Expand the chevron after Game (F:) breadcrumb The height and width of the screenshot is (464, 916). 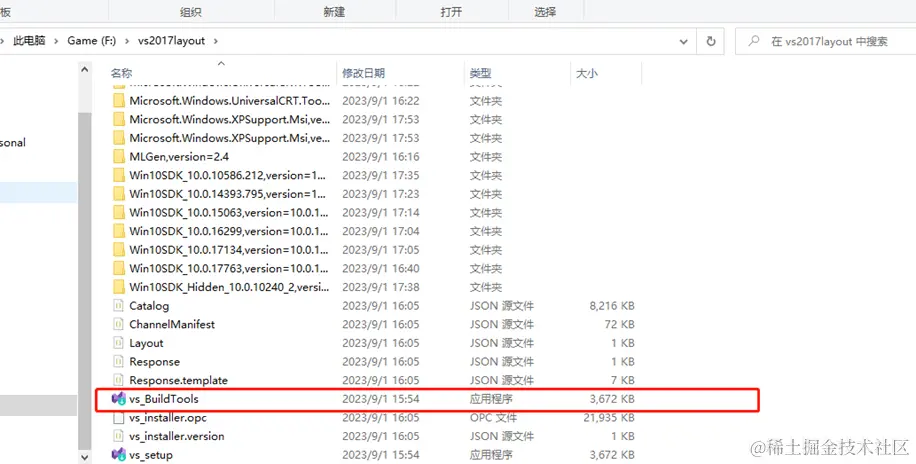click(127, 41)
